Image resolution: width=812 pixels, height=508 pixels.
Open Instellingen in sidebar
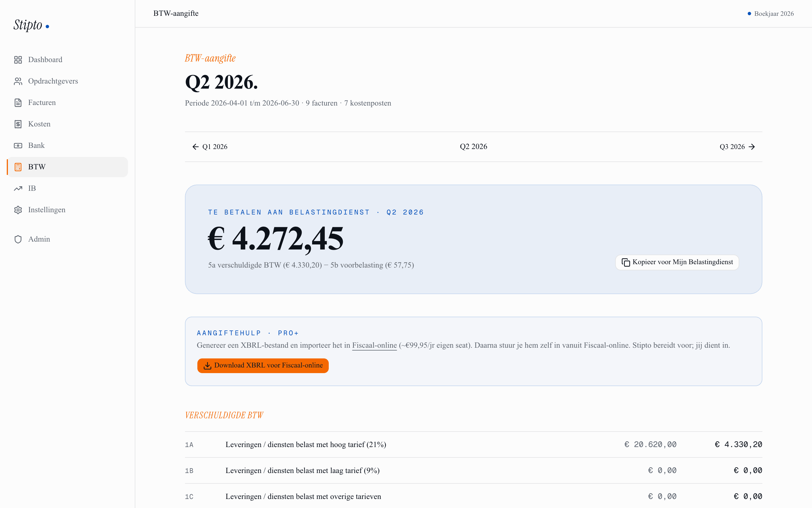[x=67, y=210]
